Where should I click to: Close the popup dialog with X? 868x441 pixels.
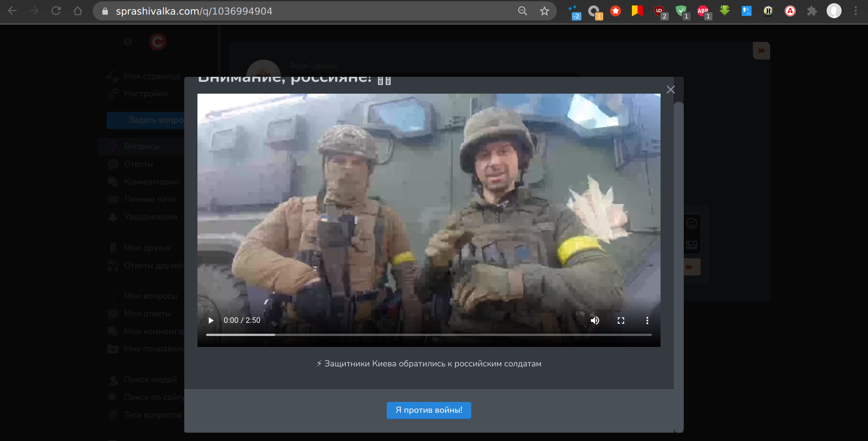(671, 90)
